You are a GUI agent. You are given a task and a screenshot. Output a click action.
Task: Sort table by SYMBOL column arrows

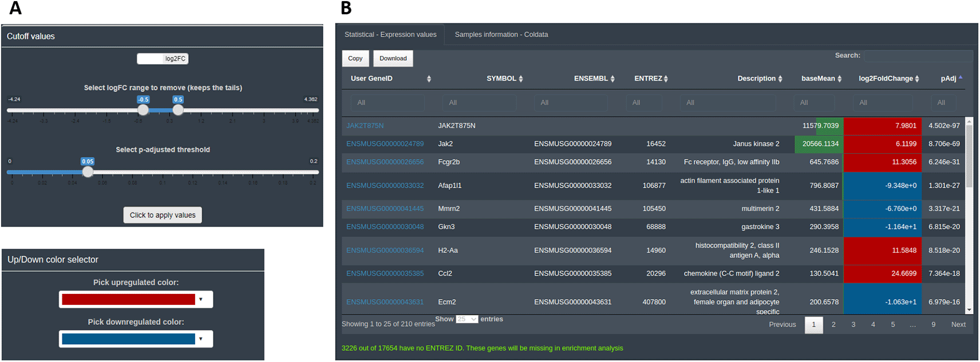coord(520,79)
